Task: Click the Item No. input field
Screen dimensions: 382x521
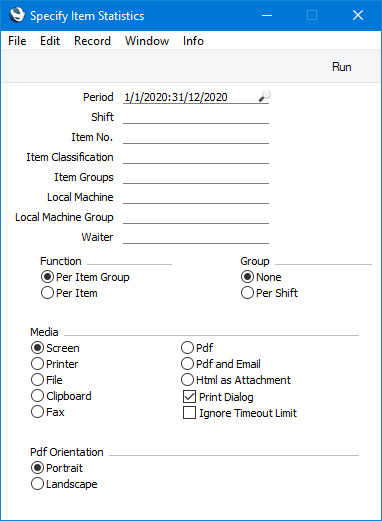Action: point(196,137)
